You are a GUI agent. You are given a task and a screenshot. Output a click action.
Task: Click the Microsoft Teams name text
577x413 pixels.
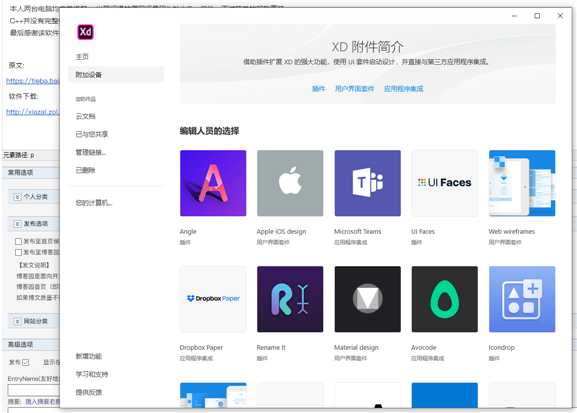tap(358, 232)
